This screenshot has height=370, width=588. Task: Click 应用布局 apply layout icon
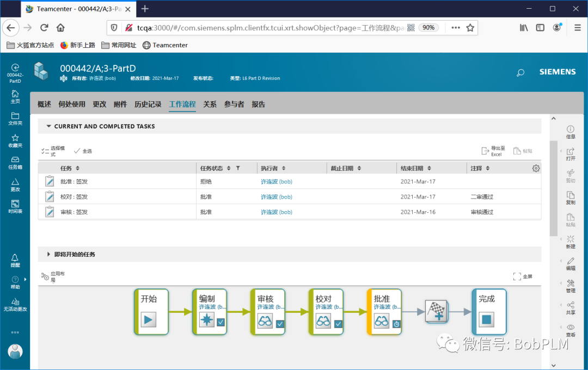pyautogui.click(x=53, y=276)
